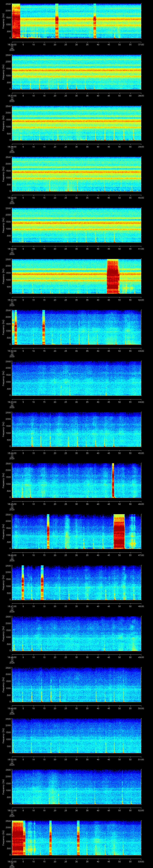Click the "18:41:00" time label
The height and width of the screenshot is (868, 153).
(x=12, y=300)
